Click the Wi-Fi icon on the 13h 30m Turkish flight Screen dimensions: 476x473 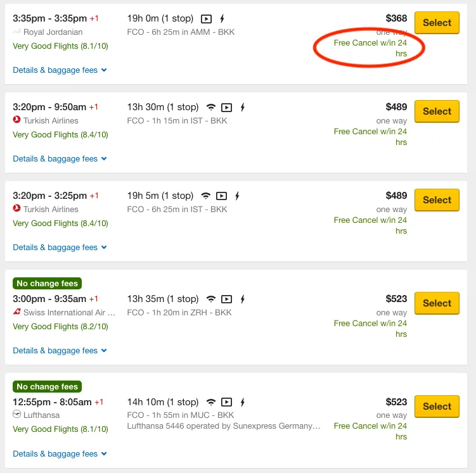211,108
